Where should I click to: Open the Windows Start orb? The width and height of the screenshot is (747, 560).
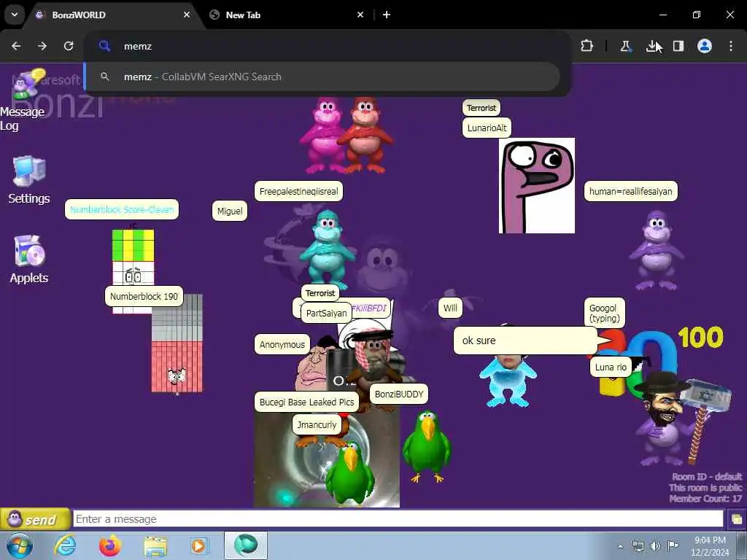click(x=20, y=545)
